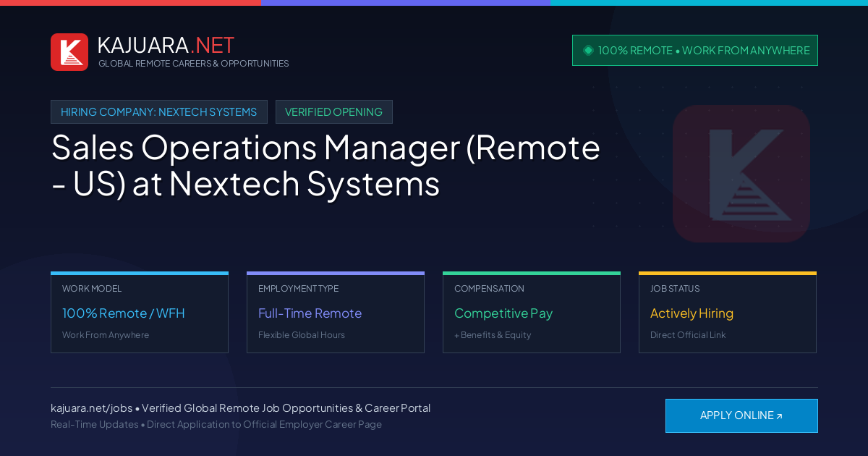Open the kajuara.net/jobs link
The height and width of the screenshot is (456, 868).
pyautogui.click(x=92, y=408)
